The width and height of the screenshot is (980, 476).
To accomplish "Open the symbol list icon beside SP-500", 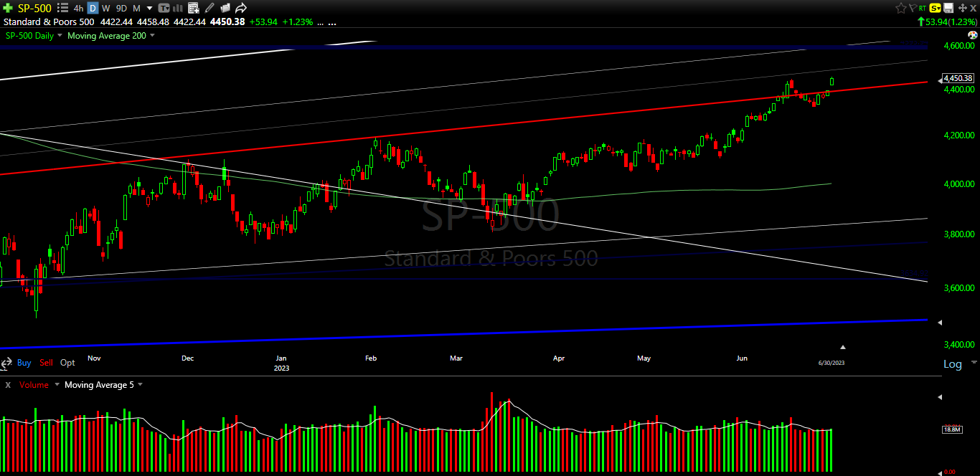I will point(62,8).
